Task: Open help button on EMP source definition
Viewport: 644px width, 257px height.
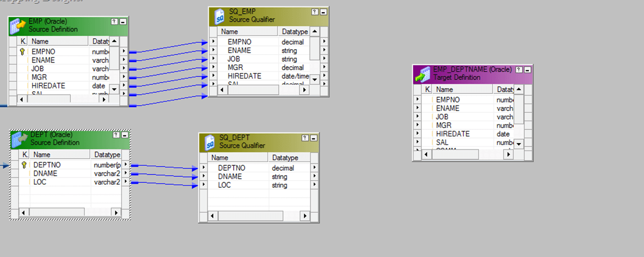Action: click(x=114, y=22)
